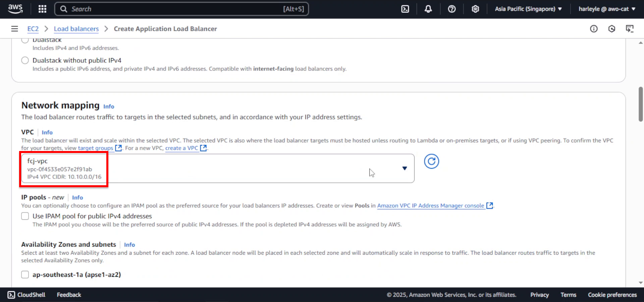Click external link icon after IPAM console link
Image resolution: width=644 pixels, height=302 pixels.
[490, 205]
